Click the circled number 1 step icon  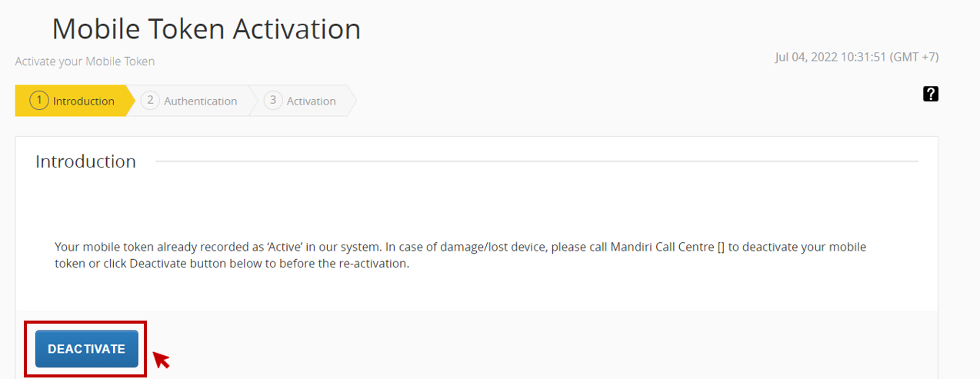pos(38,101)
